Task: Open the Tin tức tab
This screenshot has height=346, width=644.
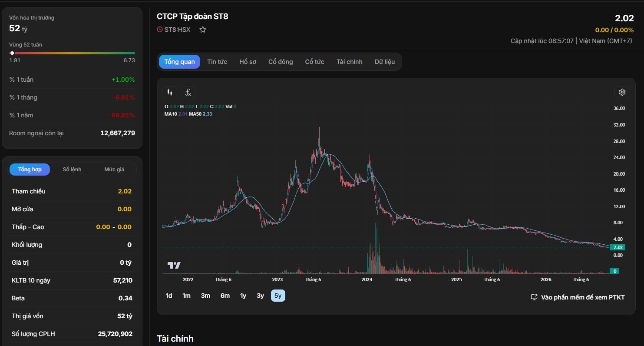Action: (217, 62)
